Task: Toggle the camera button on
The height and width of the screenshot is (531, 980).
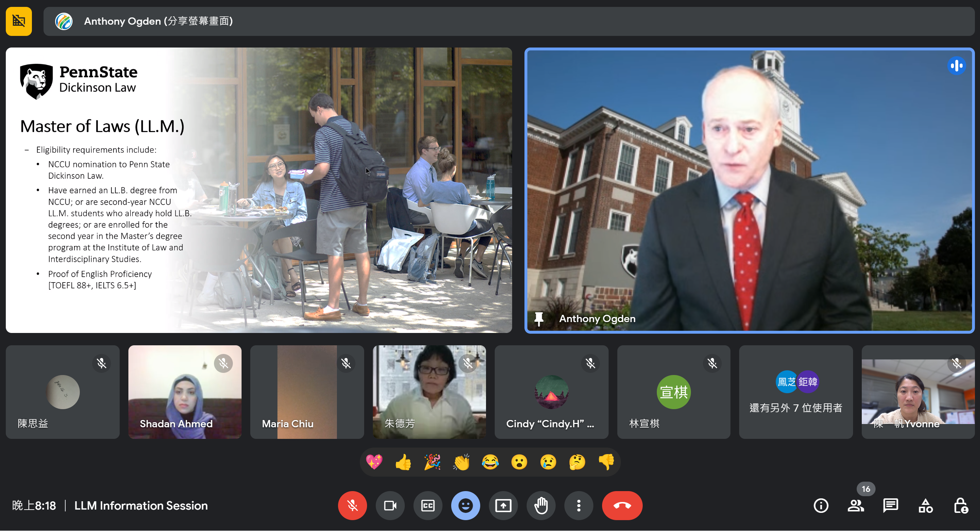Action: click(390, 506)
